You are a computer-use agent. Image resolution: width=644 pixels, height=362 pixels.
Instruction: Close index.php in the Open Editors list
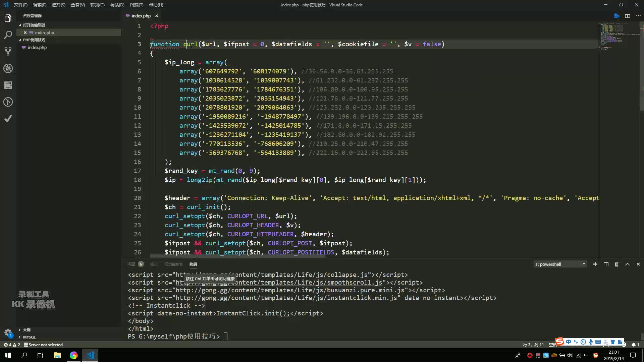[25, 33]
